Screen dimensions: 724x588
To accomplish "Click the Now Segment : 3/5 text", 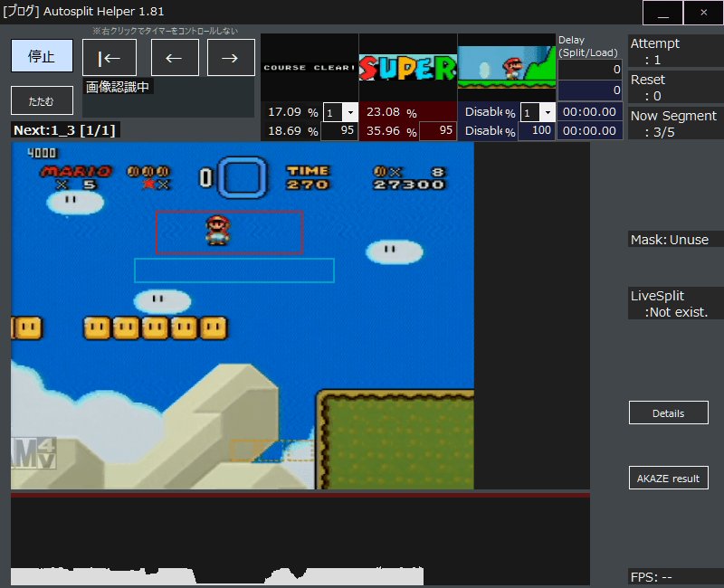I will pyautogui.click(x=673, y=124).
